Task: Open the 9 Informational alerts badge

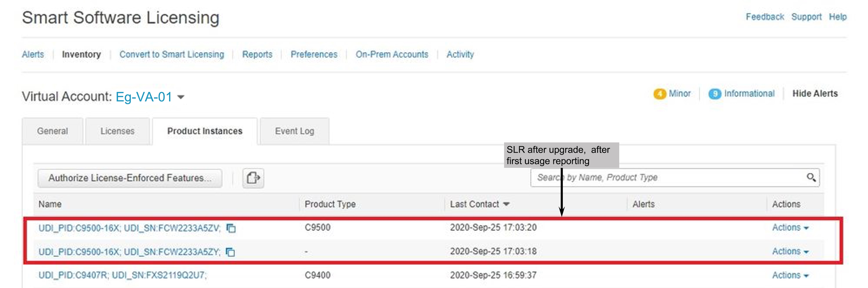Action: [741, 94]
